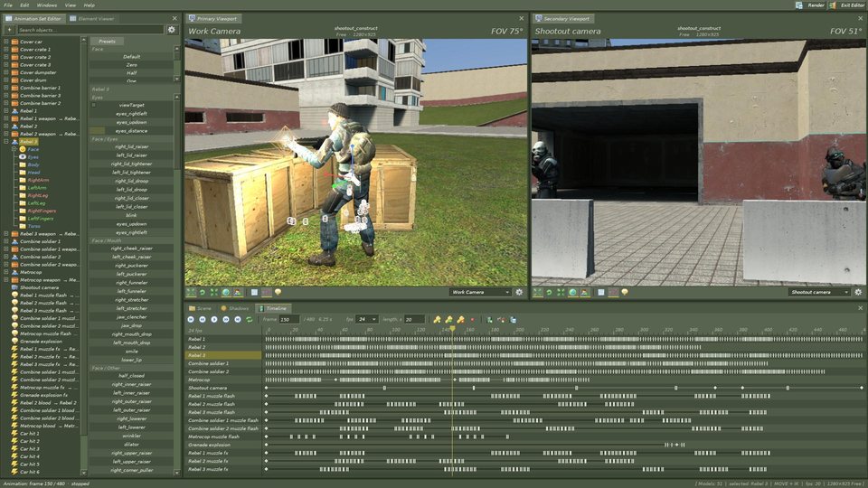Toggle the grid square in Secondary Viewport toolbar
Screen dimensions: 868x488
[601, 292]
